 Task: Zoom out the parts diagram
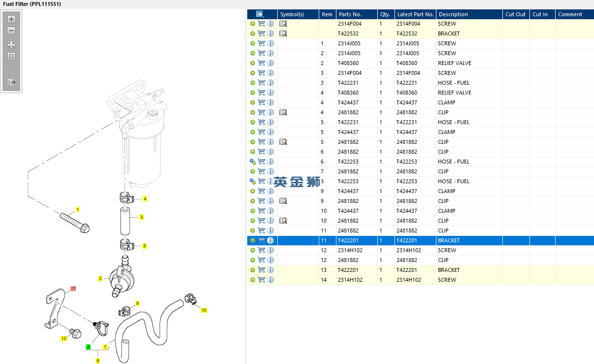point(11,31)
